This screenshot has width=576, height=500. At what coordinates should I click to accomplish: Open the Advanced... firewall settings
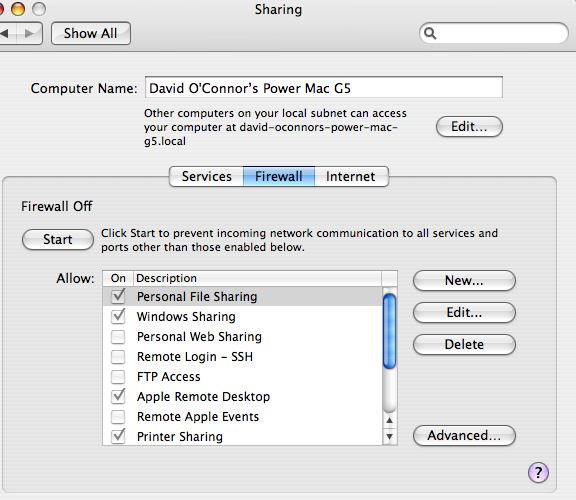point(464,436)
